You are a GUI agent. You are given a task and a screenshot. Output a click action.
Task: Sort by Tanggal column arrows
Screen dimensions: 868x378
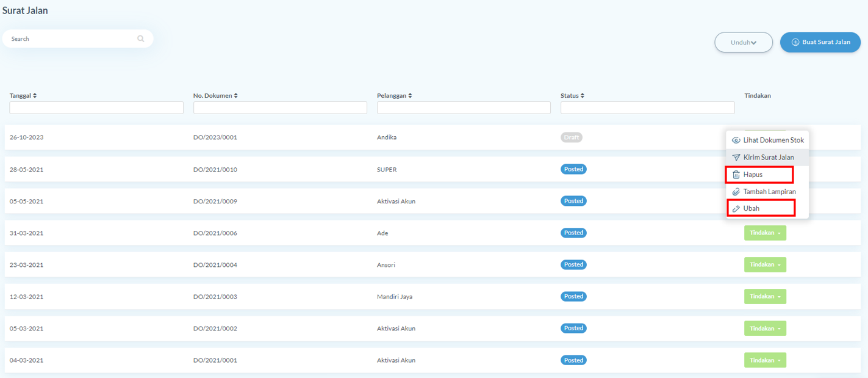pos(35,95)
